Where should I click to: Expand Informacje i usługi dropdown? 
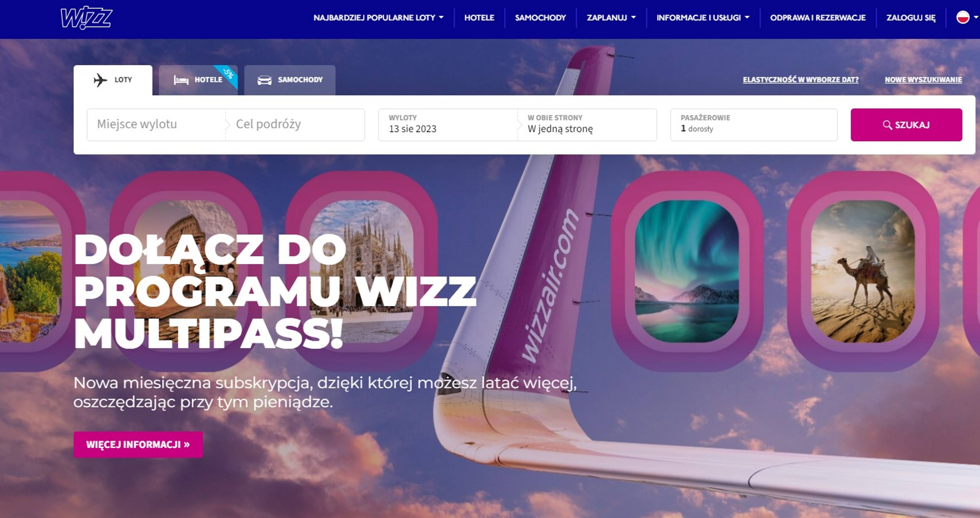(703, 18)
